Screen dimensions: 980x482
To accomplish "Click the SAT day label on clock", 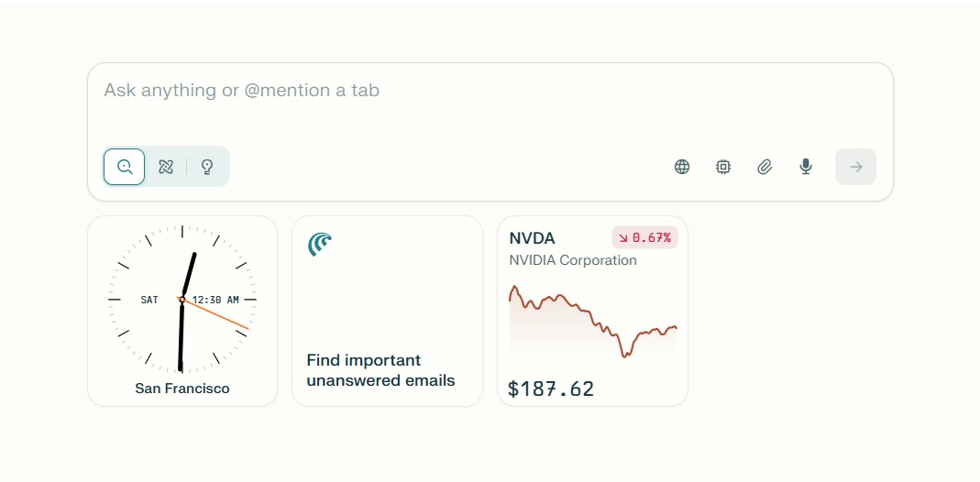I will click(149, 300).
